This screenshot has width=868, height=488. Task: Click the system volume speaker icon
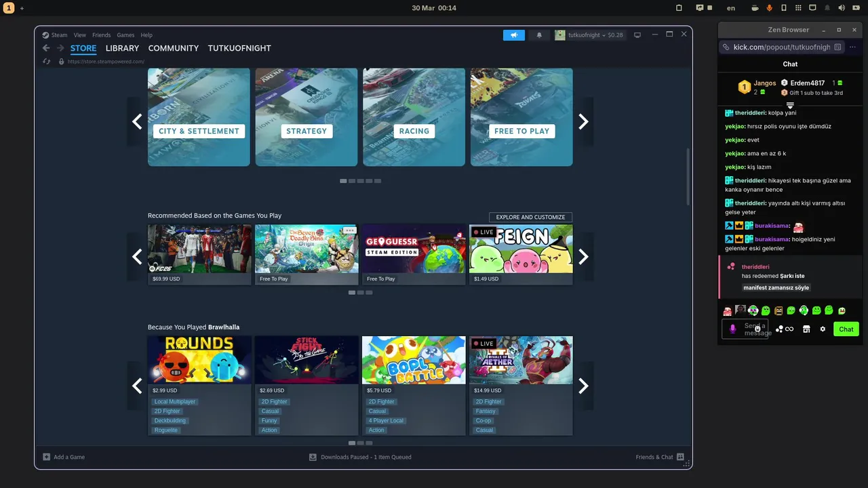pyautogui.click(x=842, y=8)
